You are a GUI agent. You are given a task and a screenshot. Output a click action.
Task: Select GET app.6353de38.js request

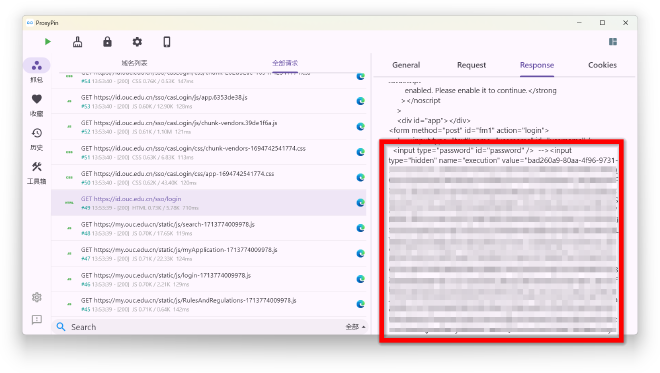click(x=209, y=101)
